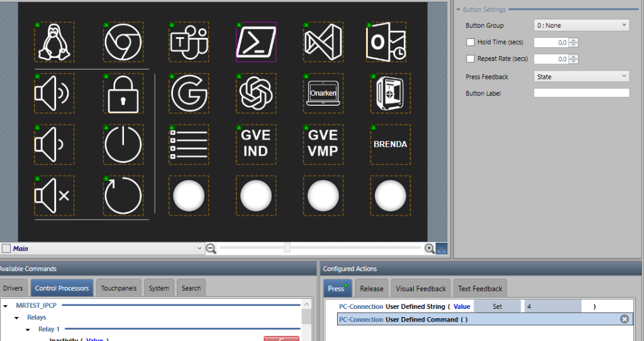Select the checklist list button

tap(189, 145)
